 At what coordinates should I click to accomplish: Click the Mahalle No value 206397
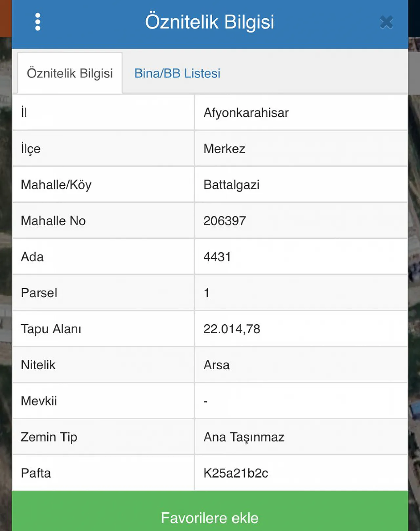tap(224, 221)
